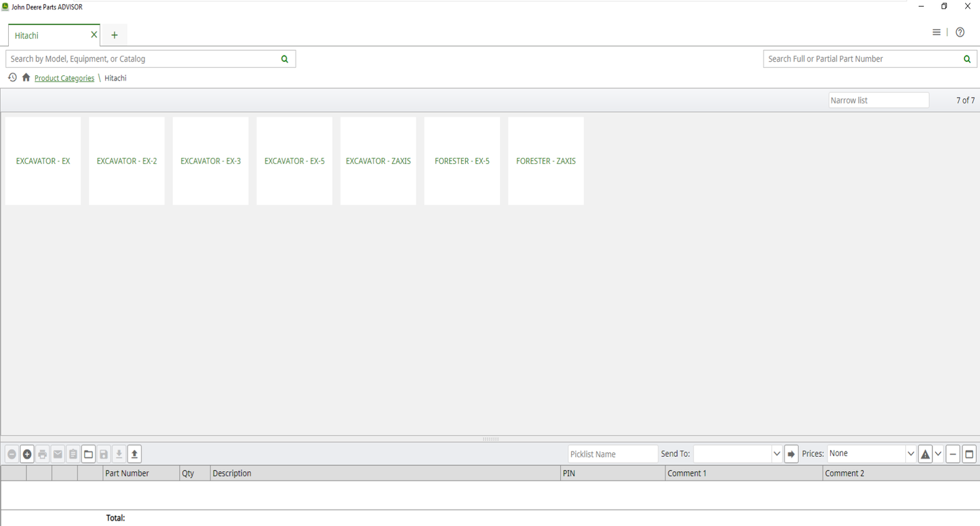This screenshot has width=980, height=526.
Task: Maximize the picklist panel with the window icon
Action: tap(969, 454)
